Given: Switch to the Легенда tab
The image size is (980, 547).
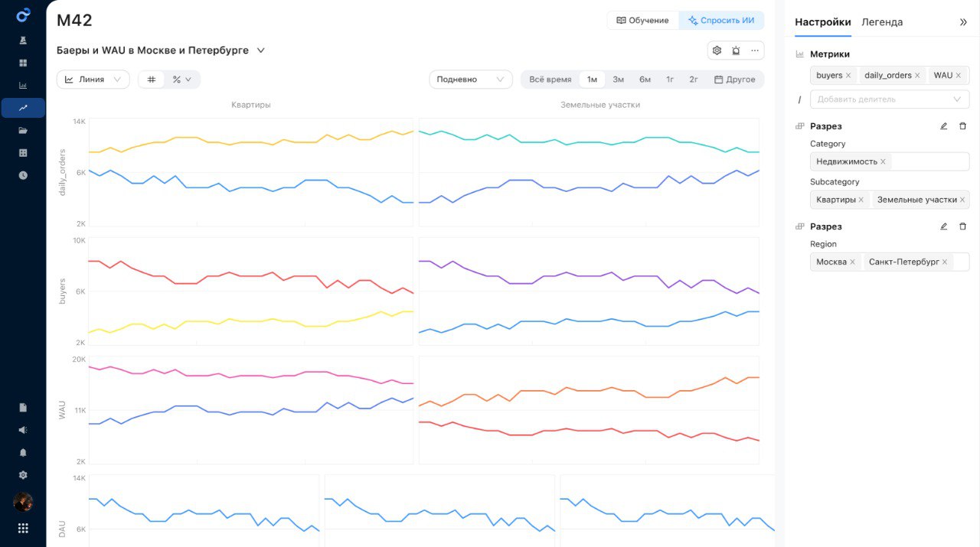Looking at the screenshot, I should (x=882, y=22).
